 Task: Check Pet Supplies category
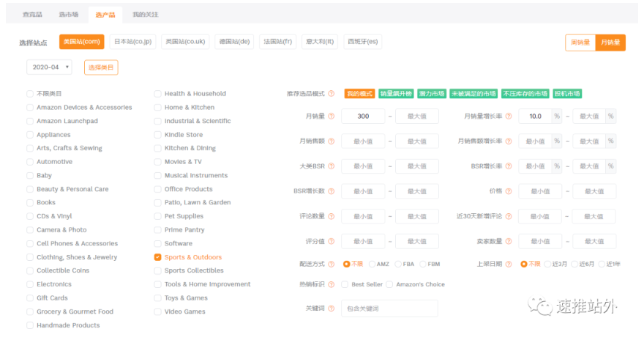click(x=158, y=216)
